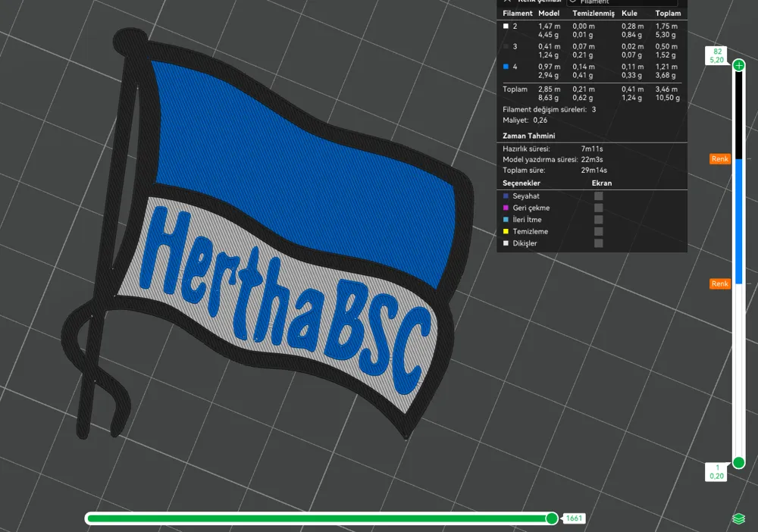This screenshot has height=532, width=758.
Task: Click filament 2 model length 1,47 m
Action: 549,26
